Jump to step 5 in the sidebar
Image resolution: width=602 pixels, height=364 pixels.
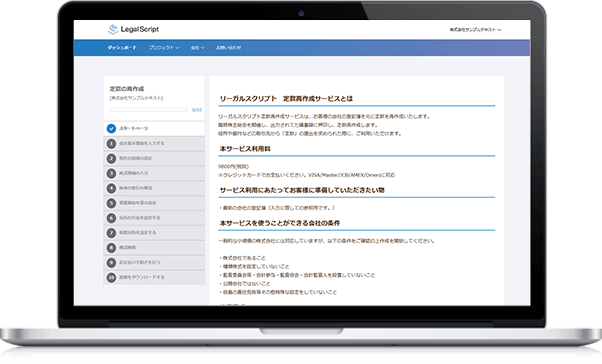[154, 203]
